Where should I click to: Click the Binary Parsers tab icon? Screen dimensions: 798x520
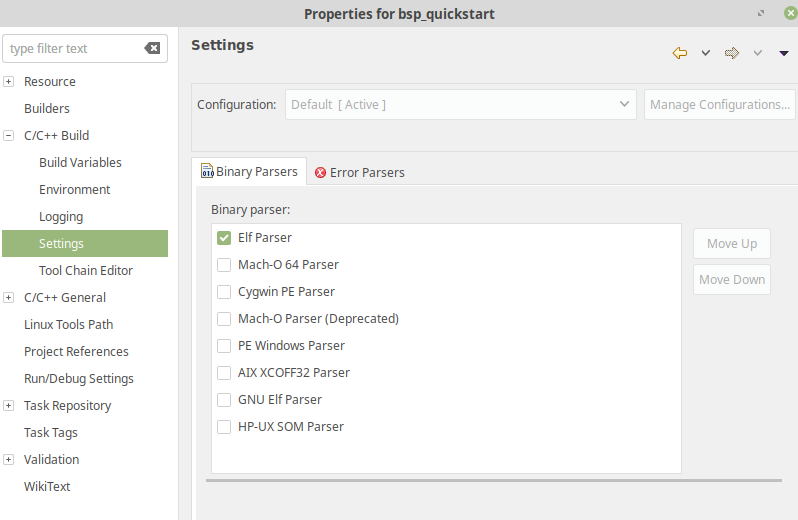tap(207, 171)
